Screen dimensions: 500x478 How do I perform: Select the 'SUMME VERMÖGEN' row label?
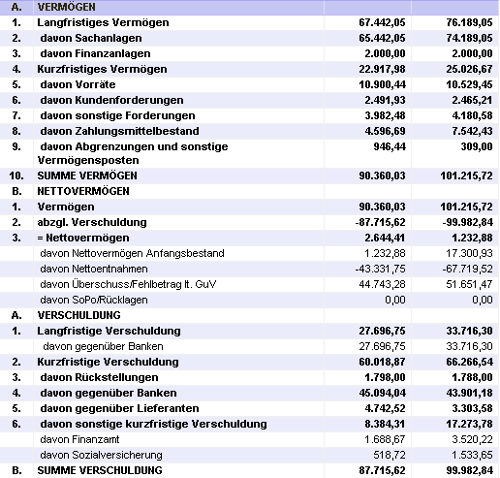pos(87,176)
